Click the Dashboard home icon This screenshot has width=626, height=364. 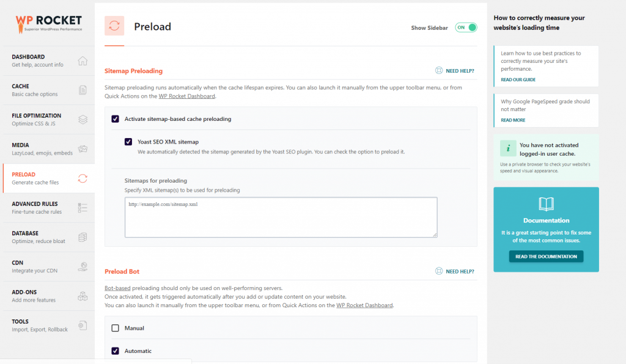83,60
